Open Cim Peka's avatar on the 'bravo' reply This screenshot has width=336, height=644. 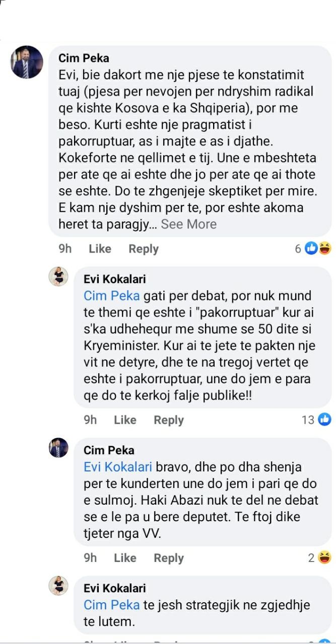[x=58, y=447]
